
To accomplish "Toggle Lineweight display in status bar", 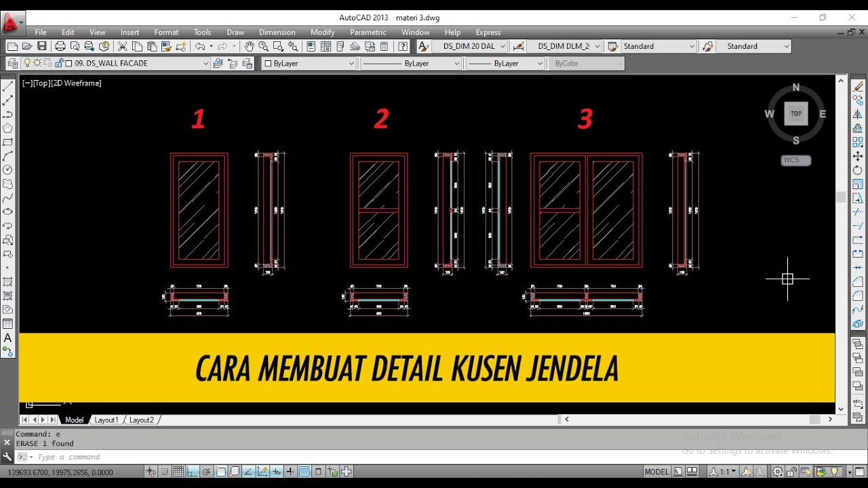I will click(x=290, y=472).
